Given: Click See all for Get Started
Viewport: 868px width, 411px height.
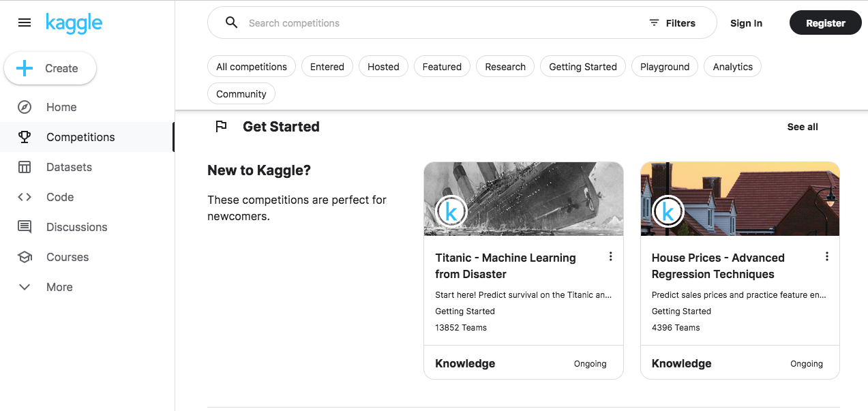Looking at the screenshot, I should (803, 127).
